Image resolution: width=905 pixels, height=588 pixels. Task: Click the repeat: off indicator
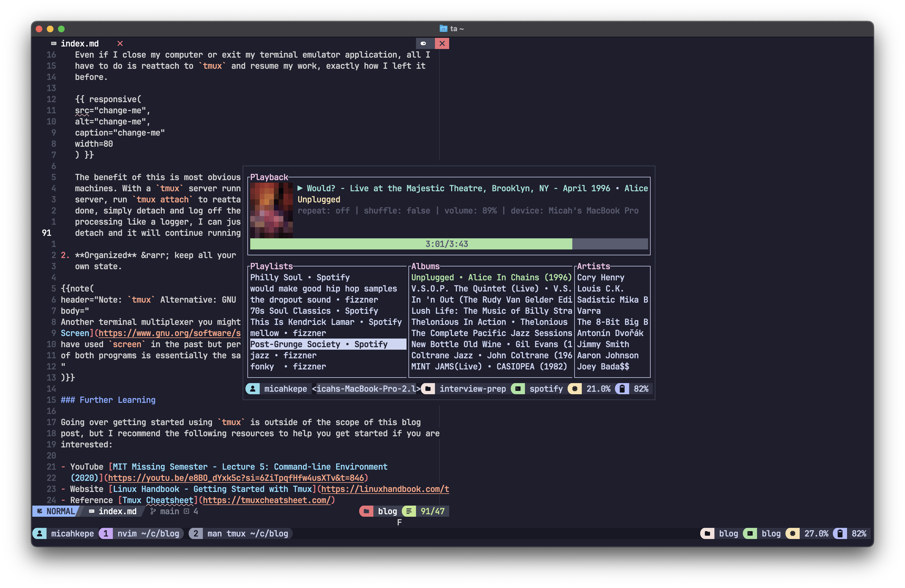tap(323, 210)
